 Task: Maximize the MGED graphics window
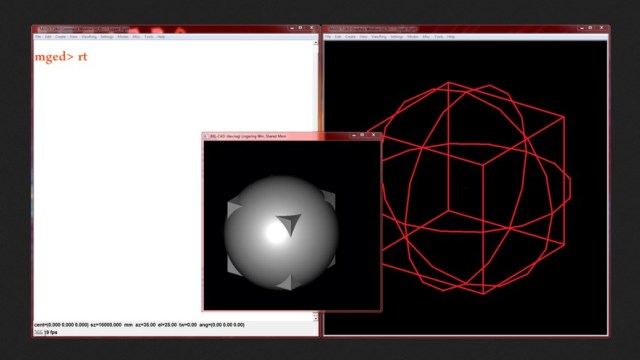click(x=590, y=28)
